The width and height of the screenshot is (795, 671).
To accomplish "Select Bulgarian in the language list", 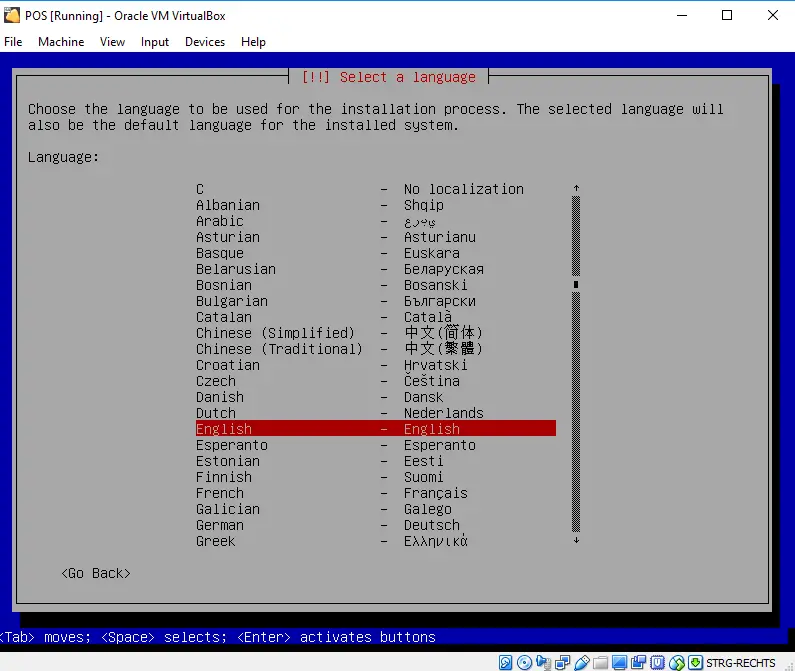I will click(376, 301).
